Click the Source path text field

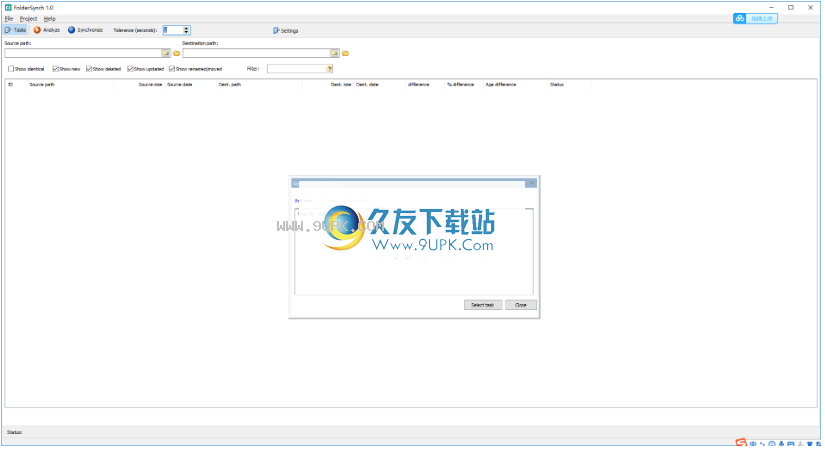83,53
